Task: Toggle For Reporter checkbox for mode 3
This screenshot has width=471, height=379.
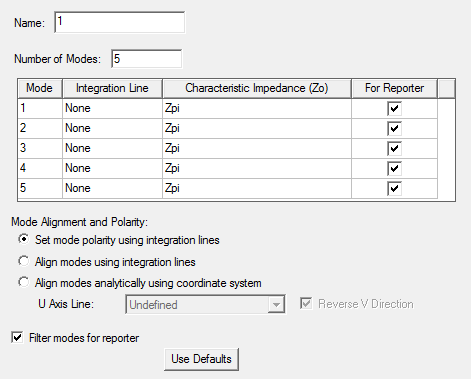Action: click(x=394, y=149)
